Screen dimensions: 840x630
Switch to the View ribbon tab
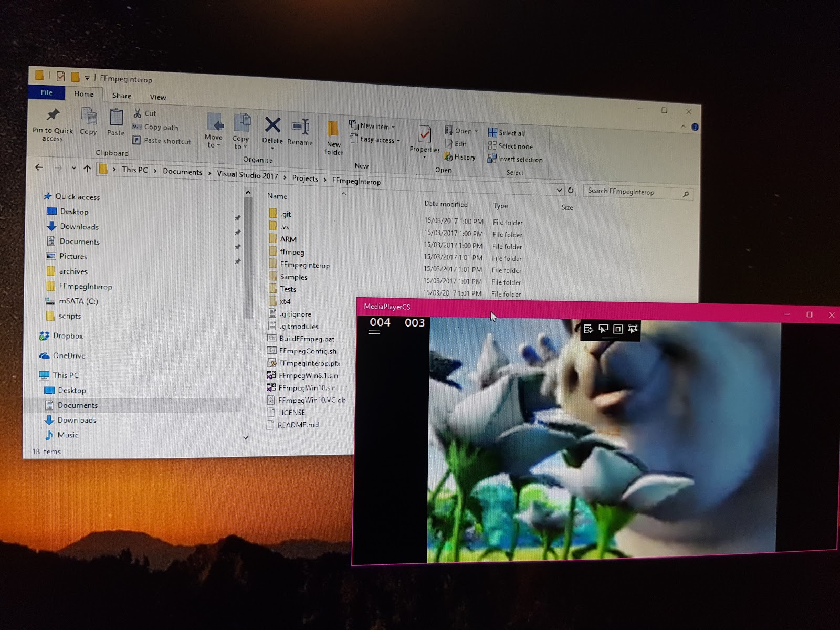click(158, 97)
